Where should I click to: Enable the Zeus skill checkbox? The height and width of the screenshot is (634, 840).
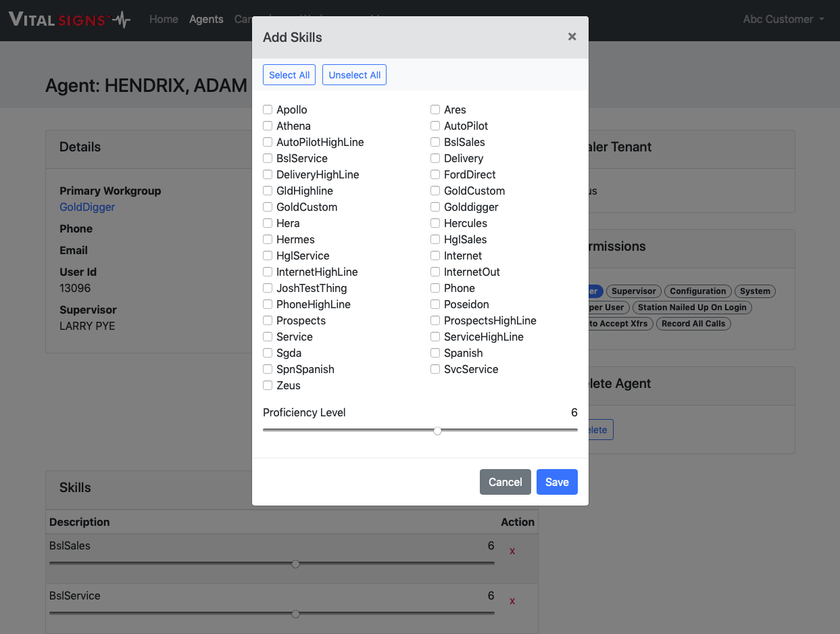click(268, 385)
